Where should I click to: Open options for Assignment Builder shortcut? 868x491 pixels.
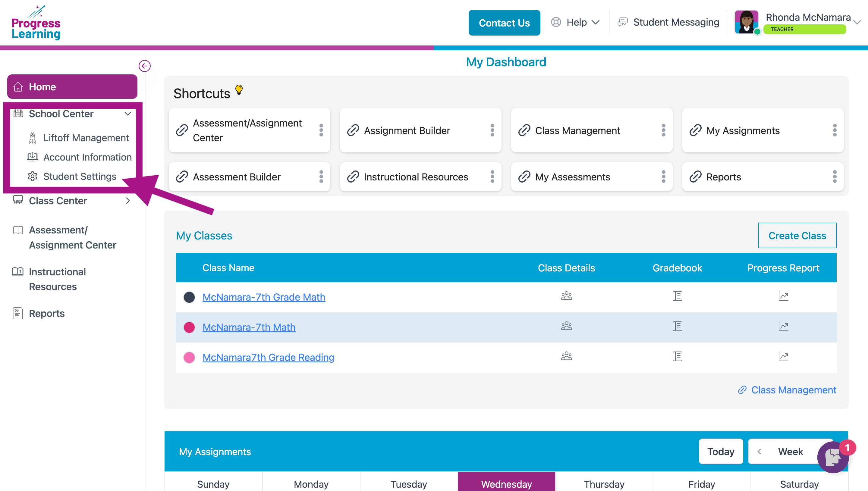click(x=492, y=130)
